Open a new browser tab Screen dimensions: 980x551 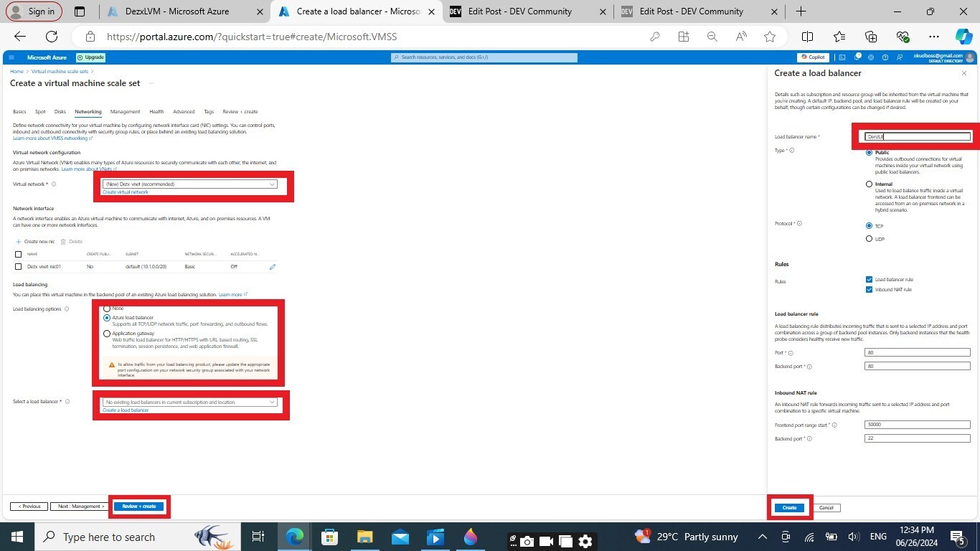pos(801,11)
